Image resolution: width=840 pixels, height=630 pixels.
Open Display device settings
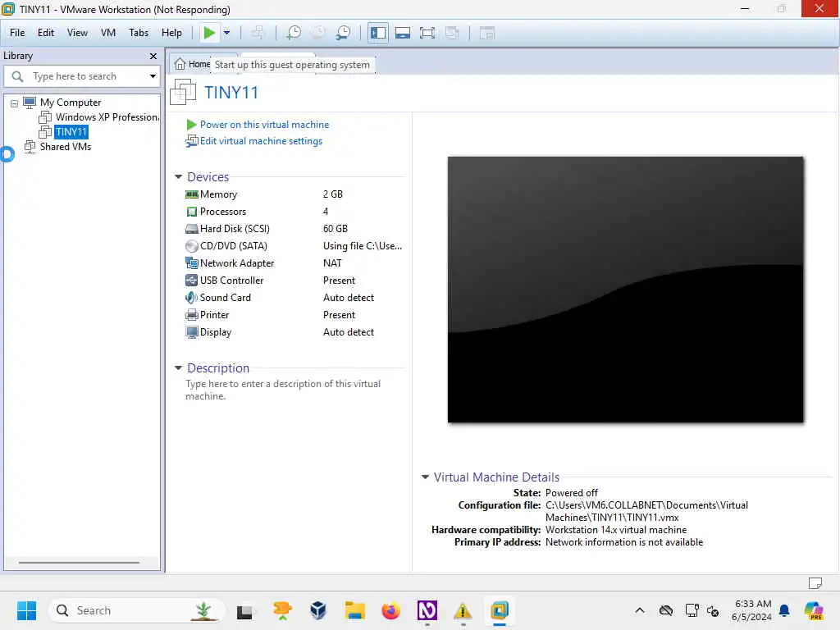click(x=216, y=331)
